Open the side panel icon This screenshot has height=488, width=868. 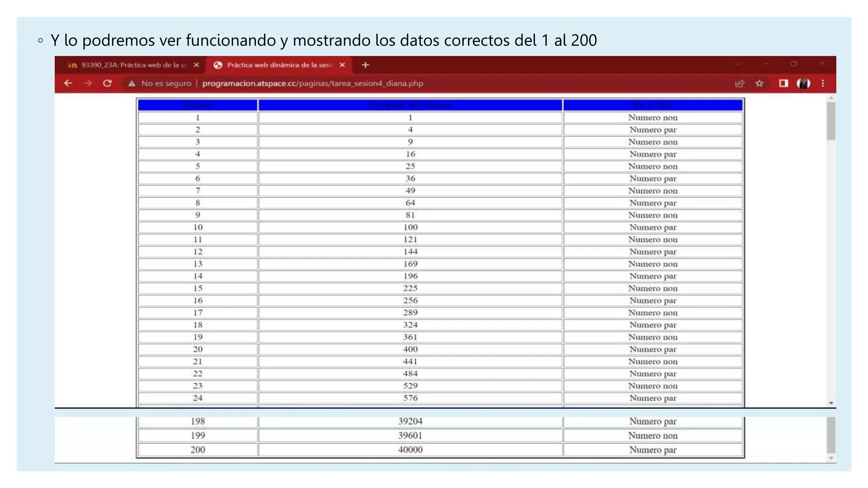783,83
